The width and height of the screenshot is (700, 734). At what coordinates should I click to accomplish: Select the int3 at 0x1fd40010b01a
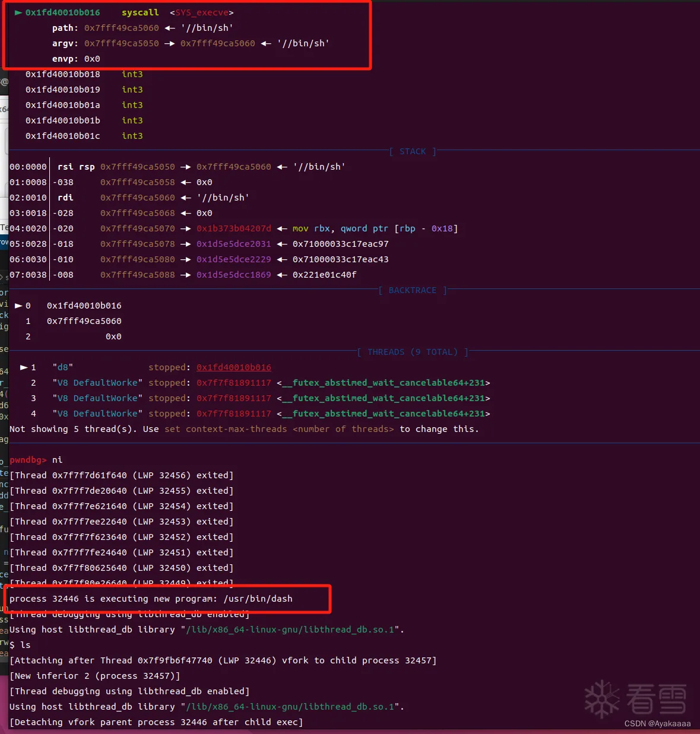click(132, 105)
